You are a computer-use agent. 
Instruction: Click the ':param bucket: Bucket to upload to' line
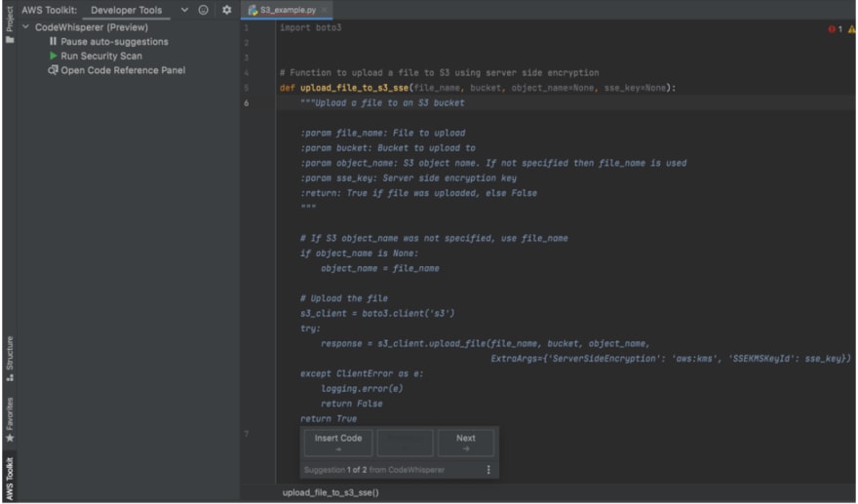click(x=387, y=148)
